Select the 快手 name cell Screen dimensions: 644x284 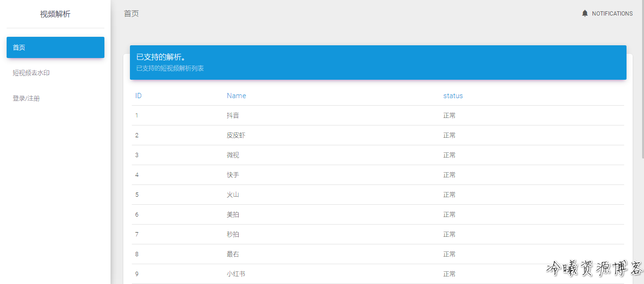(233, 175)
